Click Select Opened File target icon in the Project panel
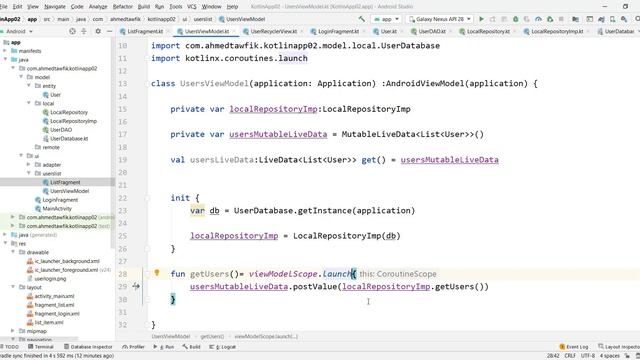The width and height of the screenshot is (640, 360). click(x=72, y=31)
